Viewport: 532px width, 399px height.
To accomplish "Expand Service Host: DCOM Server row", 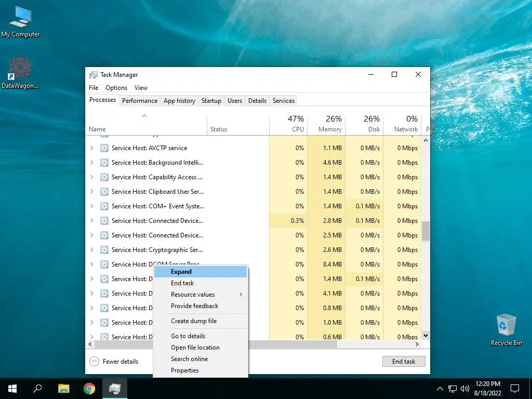I will (91, 264).
